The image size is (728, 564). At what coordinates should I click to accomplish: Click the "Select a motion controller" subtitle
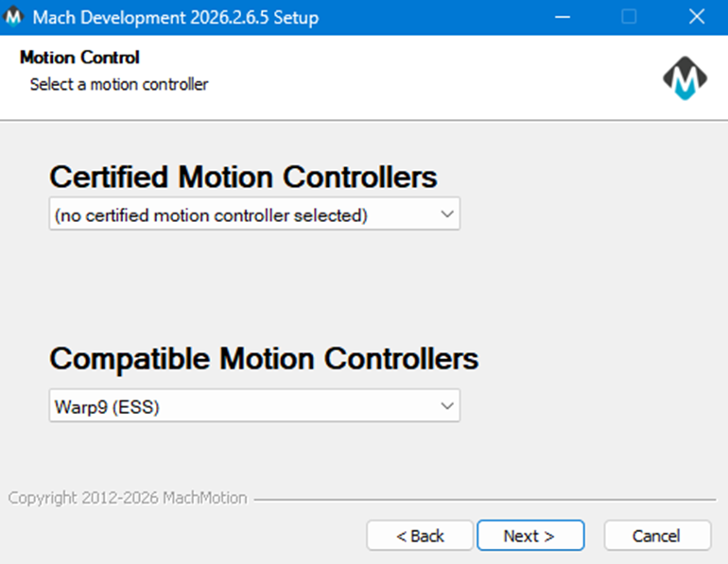click(x=119, y=85)
